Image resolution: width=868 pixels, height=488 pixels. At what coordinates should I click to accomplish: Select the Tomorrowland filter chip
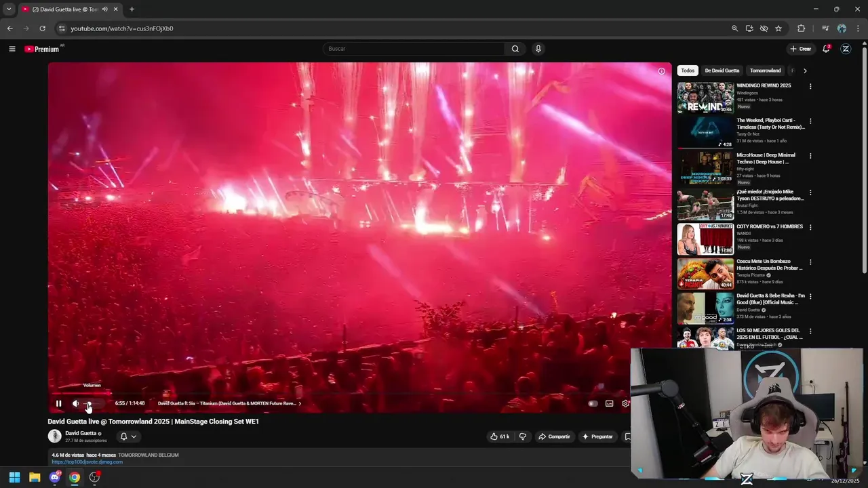click(x=765, y=70)
